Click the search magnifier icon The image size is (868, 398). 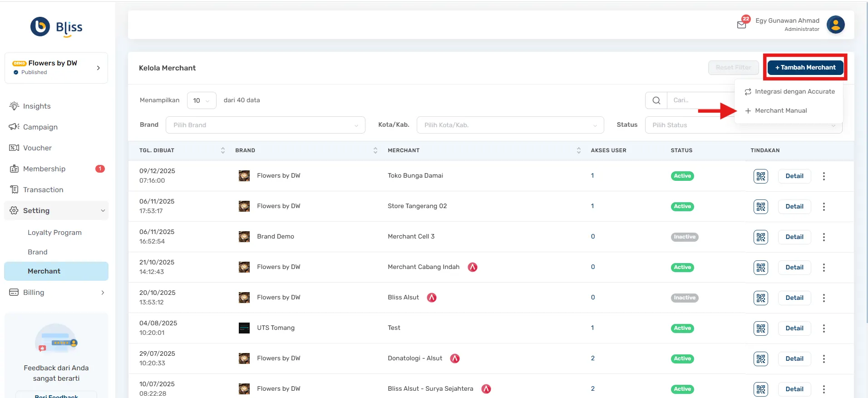coord(656,100)
